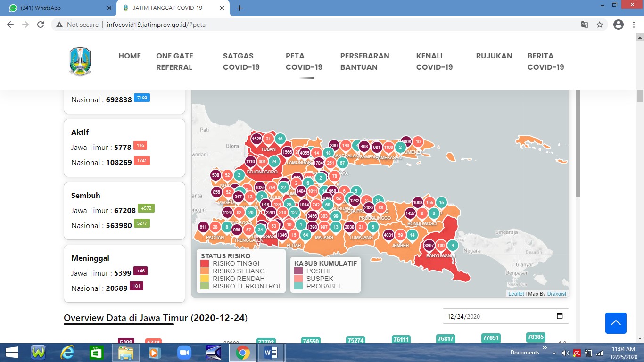Click Pacitan suspect marker 28
This screenshot has width=644, height=362.
pyautogui.click(x=215, y=227)
